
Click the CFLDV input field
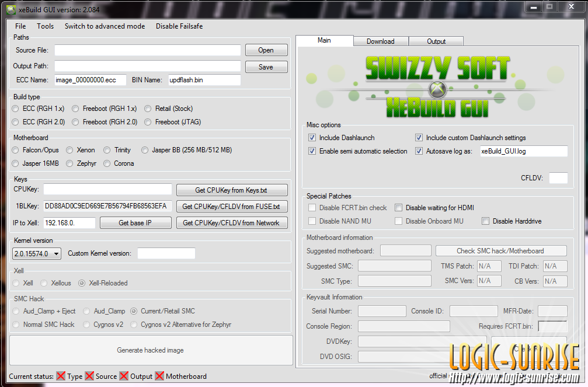[x=558, y=178]
